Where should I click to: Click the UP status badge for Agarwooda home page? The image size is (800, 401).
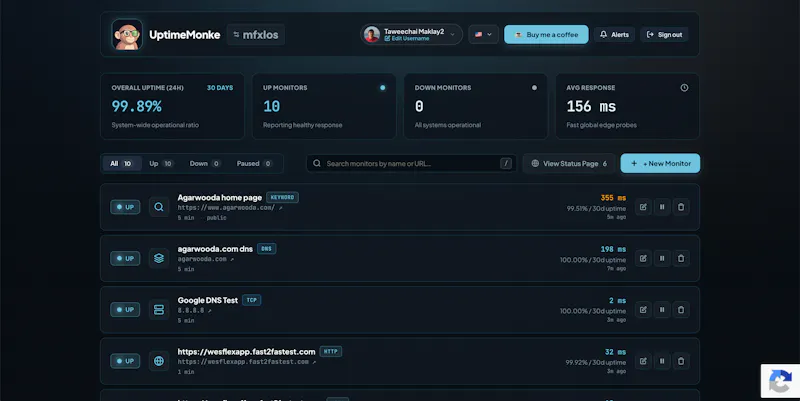click(125, 207)
